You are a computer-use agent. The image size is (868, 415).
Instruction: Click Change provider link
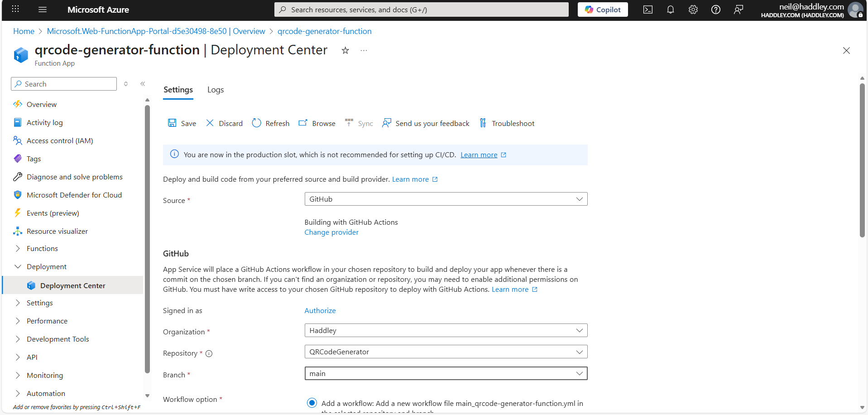331,232
